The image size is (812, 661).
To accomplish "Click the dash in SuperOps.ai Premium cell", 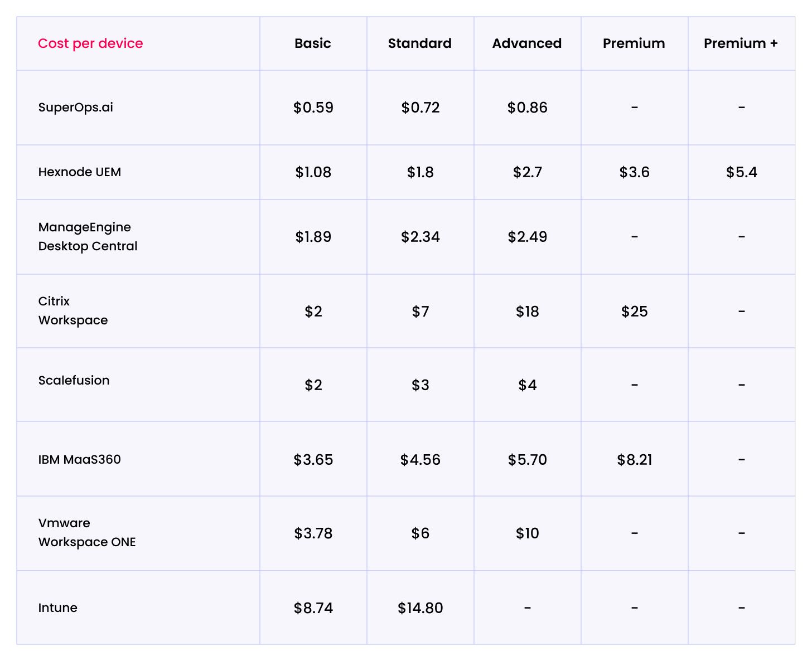I will [x=635, y=107].
